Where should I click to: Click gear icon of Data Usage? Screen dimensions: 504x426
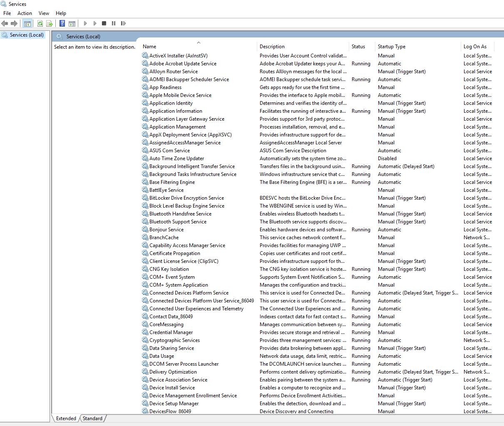145,356
